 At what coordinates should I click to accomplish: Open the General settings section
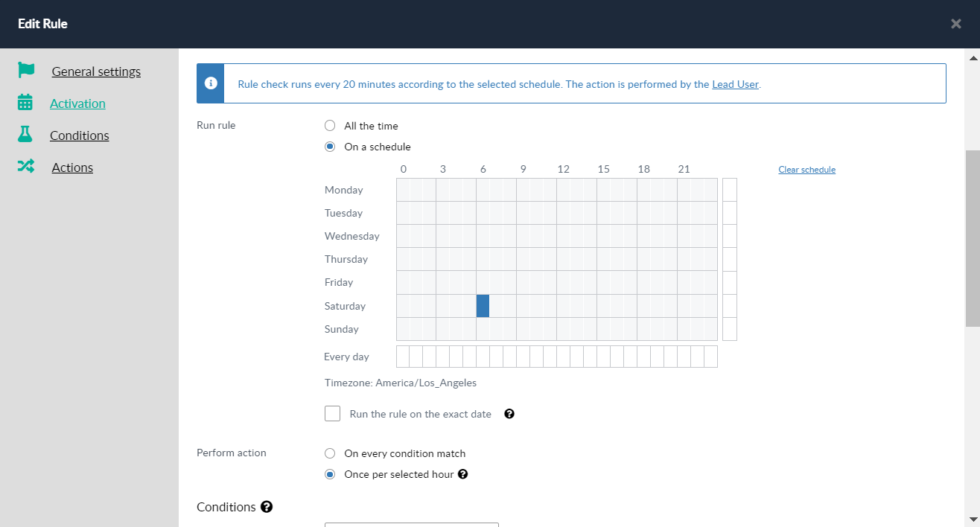tap(96, 71)
